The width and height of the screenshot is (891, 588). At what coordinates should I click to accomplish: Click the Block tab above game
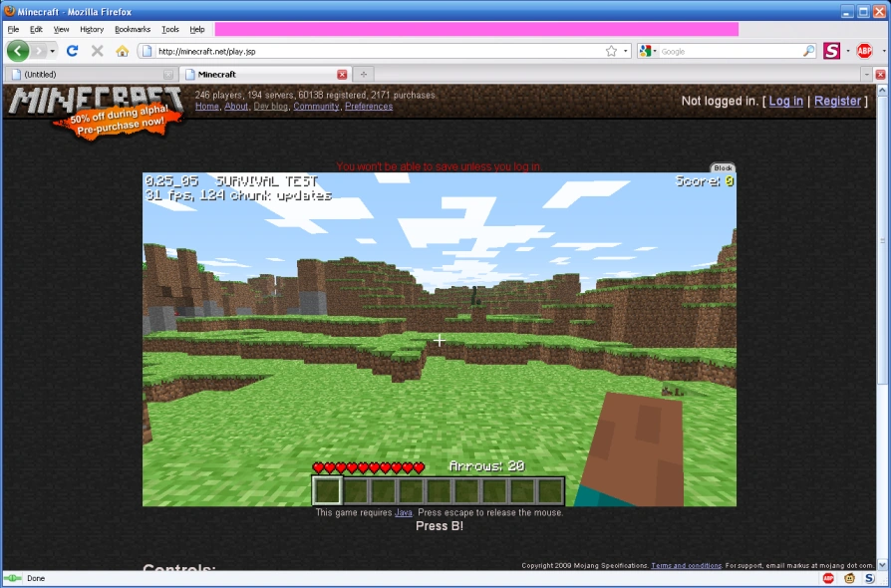pyautogui.click(x=723, y=168)
